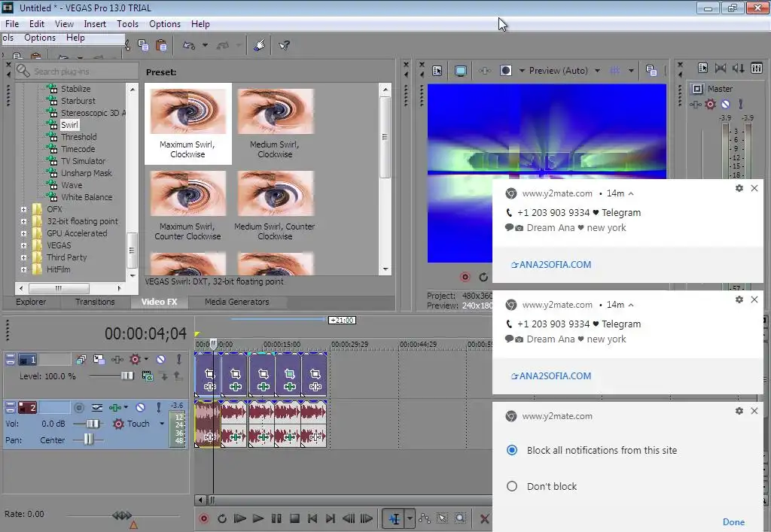Open the File menu

pyautogui.click(x=12, y=23)
